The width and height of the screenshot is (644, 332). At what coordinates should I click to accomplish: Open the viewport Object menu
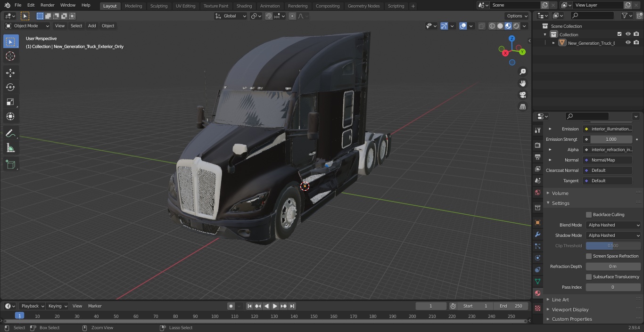point(108,26)
